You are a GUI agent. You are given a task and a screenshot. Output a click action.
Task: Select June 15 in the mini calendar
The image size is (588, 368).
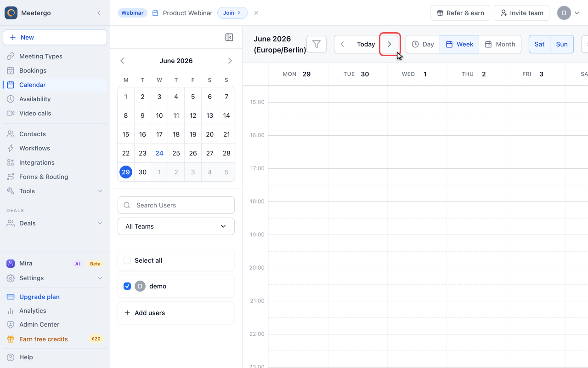[x=126, y=134]
